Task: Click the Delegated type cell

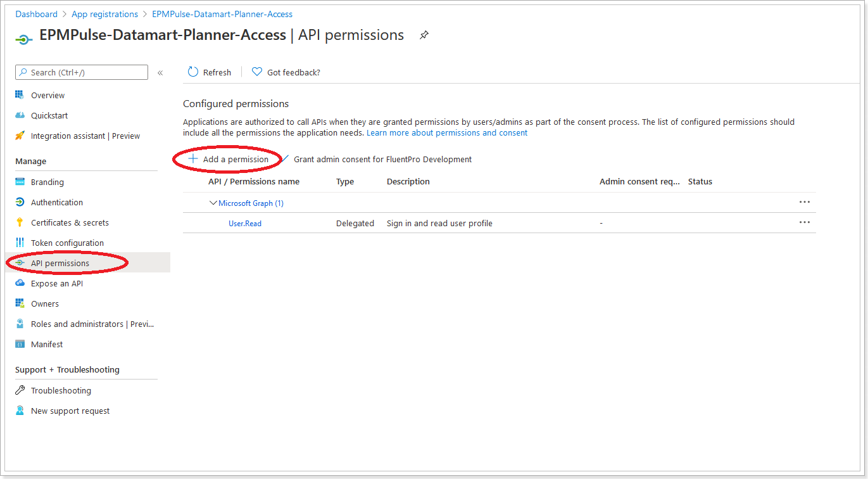Action: point(355,223)
